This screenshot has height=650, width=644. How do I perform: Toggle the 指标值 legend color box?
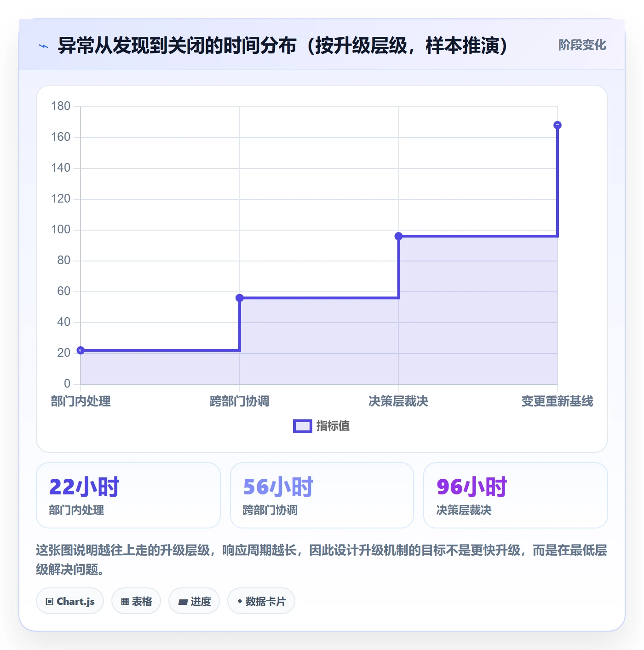[x=303, y=426]
